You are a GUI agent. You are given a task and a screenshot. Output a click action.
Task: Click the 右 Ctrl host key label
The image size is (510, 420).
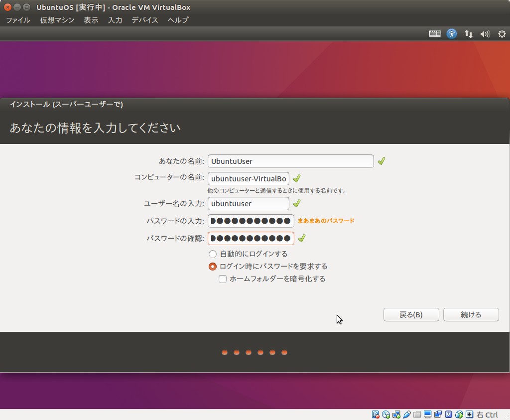pyautogui.click(x=487, y=415)
